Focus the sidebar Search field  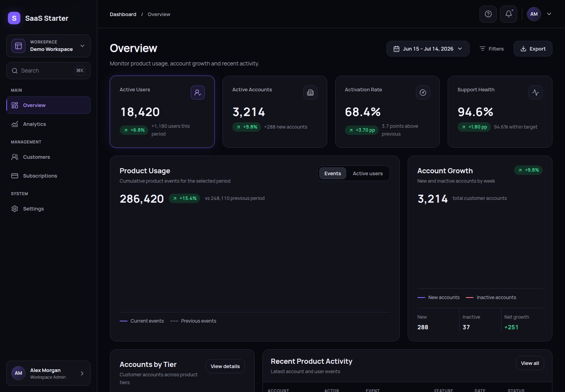pos(48,71)
